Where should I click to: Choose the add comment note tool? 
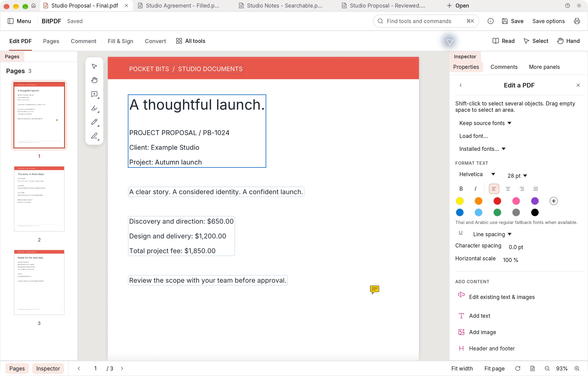pos(94,94)
